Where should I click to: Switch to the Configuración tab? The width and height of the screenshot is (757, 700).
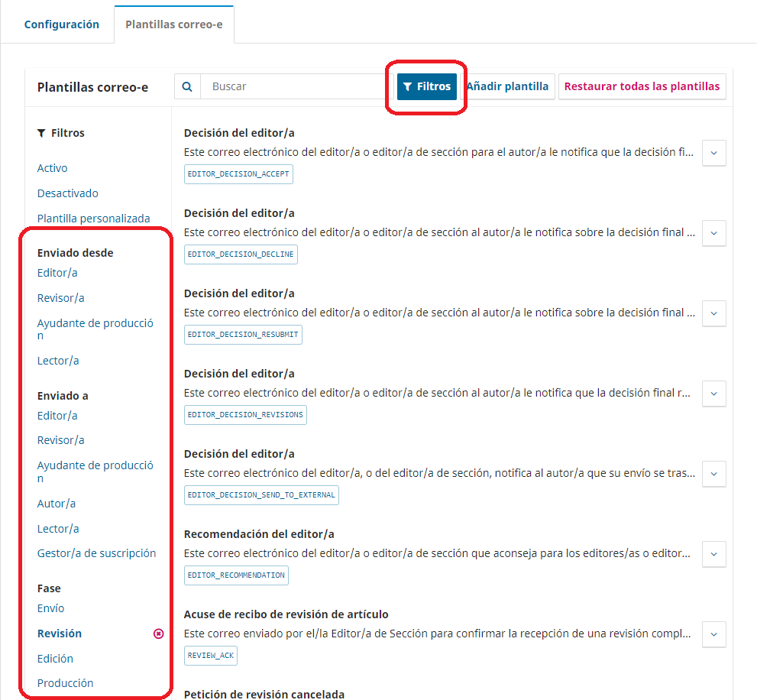click(x=62, y=24)
